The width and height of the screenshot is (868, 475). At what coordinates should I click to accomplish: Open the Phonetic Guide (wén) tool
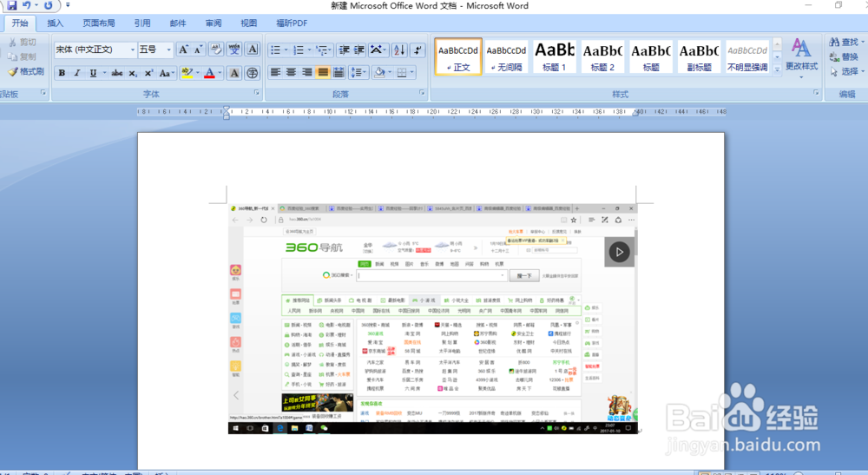(x=234, y=49)
